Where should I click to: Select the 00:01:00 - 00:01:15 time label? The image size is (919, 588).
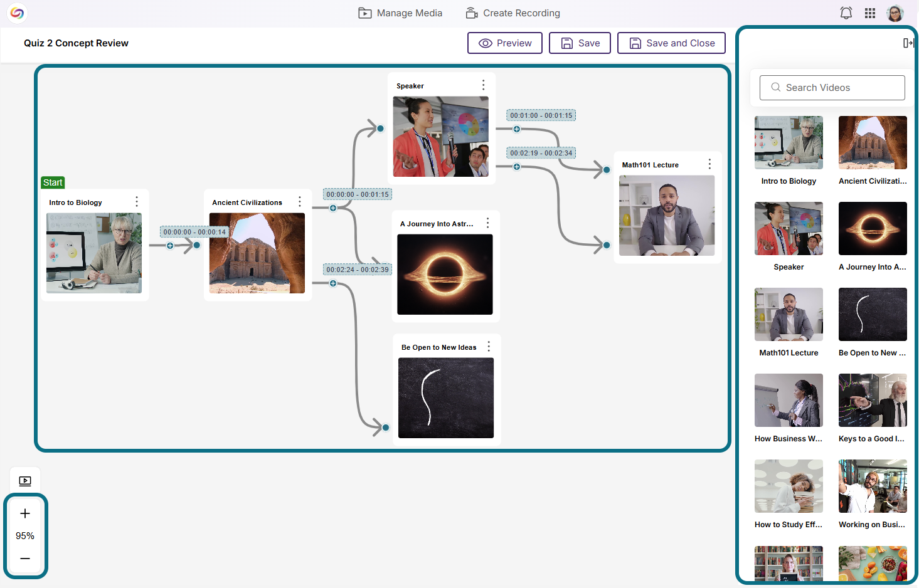[541, 115]
